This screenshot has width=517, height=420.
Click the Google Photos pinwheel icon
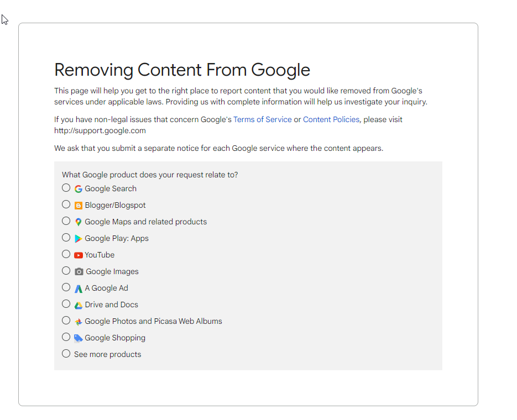(x=78, y=322)
